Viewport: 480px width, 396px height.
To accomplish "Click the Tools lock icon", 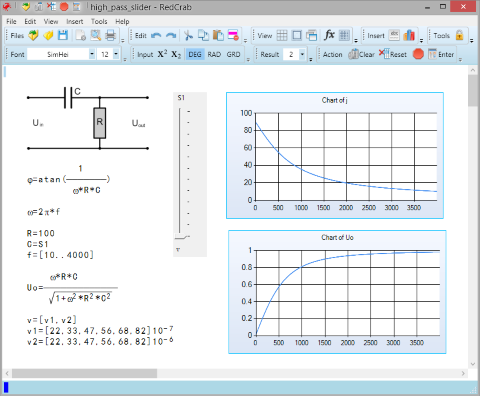I will coord(459,35).
